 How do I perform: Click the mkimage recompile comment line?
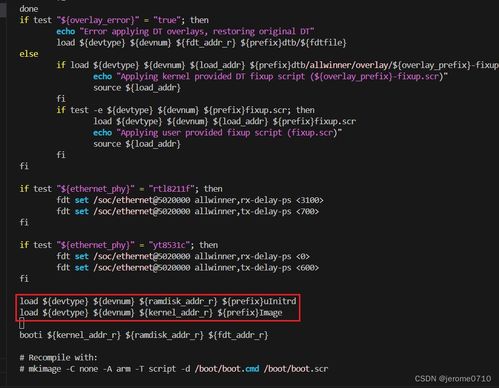(x=174, y=369)
